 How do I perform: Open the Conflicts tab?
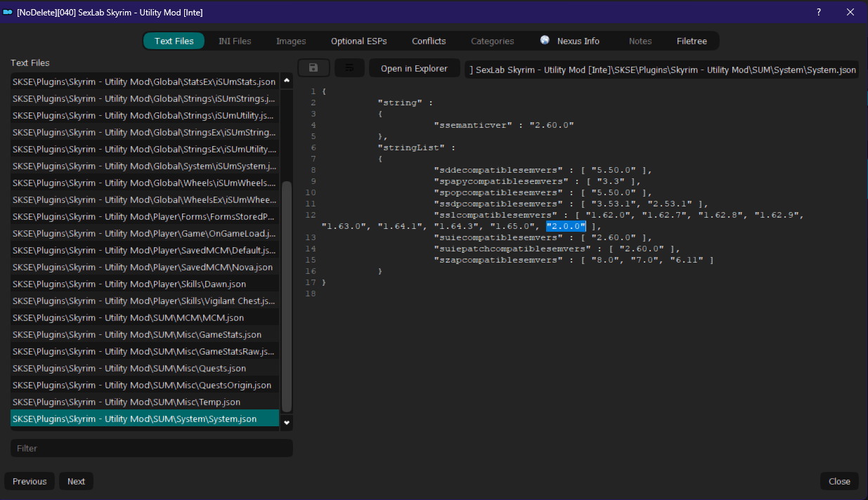pyautogui.click(x=429, y=41)
